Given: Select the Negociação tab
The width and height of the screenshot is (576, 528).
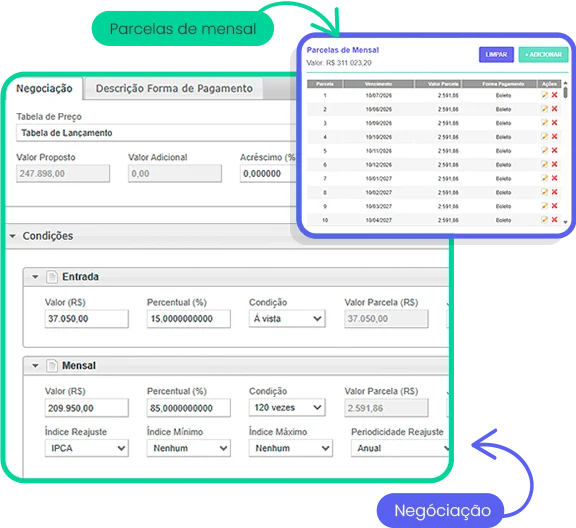Looking at the screenshot, I should 44,89.
